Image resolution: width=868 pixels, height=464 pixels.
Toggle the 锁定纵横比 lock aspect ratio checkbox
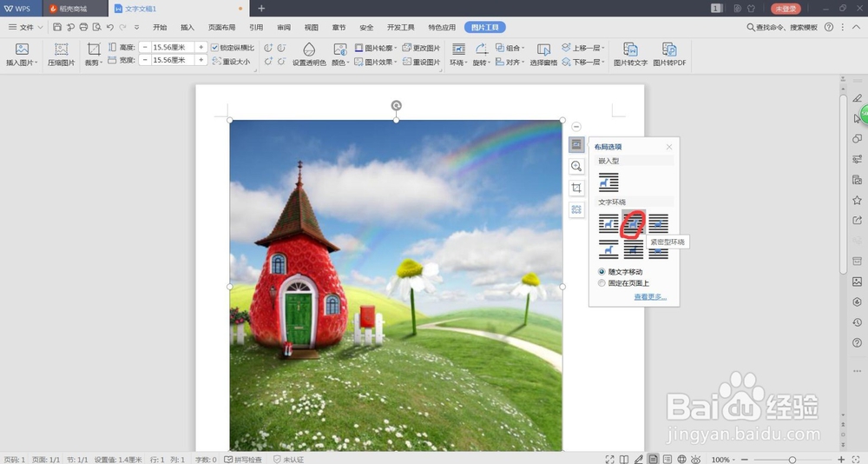pos(214,48)
